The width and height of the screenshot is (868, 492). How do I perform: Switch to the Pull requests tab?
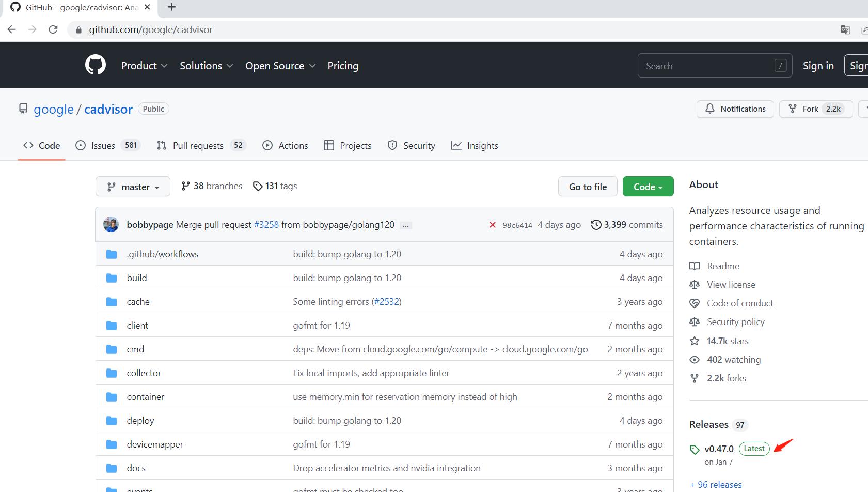201,146
